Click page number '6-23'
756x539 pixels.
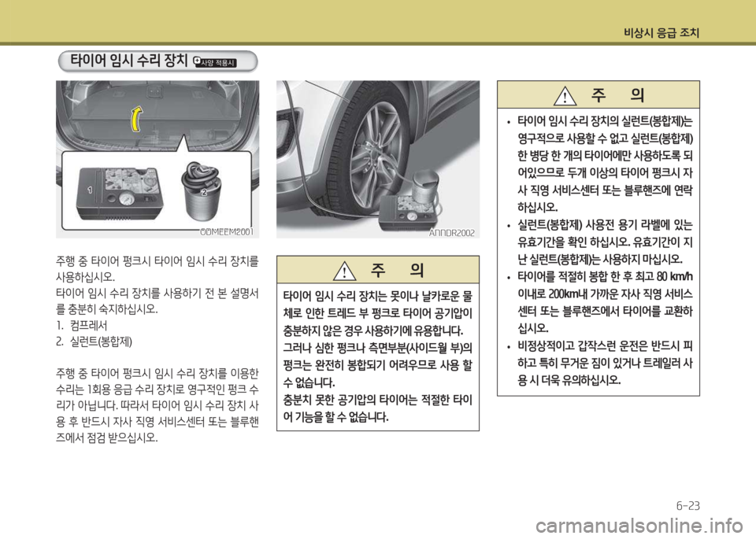[x=687, y=506]
